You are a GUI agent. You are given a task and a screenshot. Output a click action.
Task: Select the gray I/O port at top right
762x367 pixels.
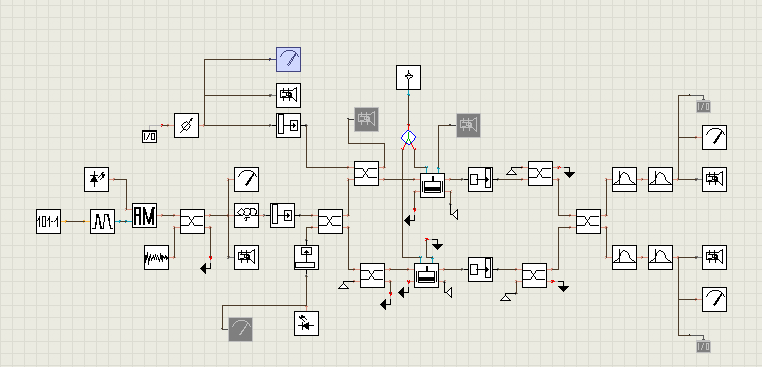point(703,107)
